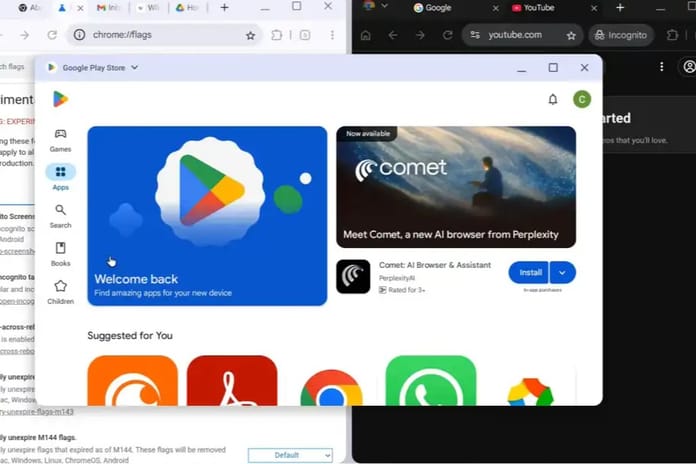Open Chrome menu in flags window

[332, 35]
